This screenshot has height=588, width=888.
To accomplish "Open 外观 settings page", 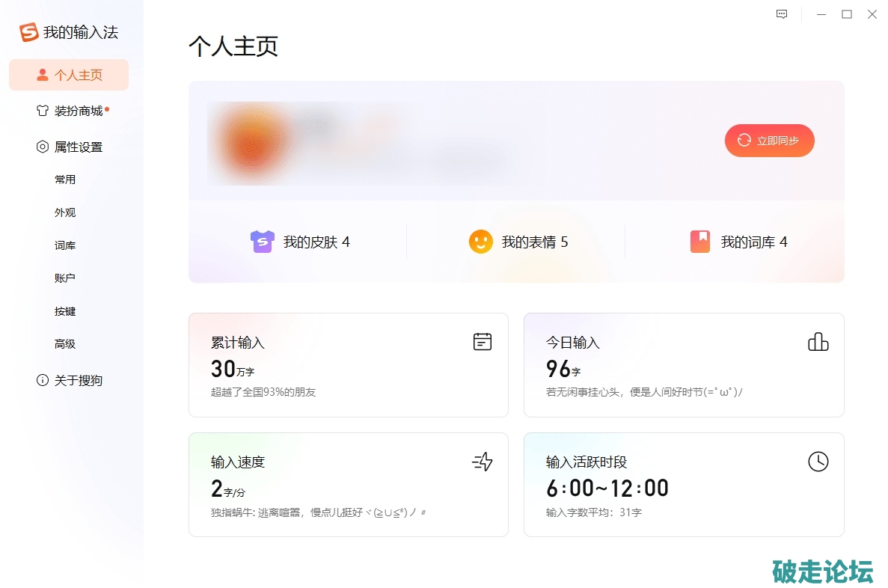I will 65,212.
